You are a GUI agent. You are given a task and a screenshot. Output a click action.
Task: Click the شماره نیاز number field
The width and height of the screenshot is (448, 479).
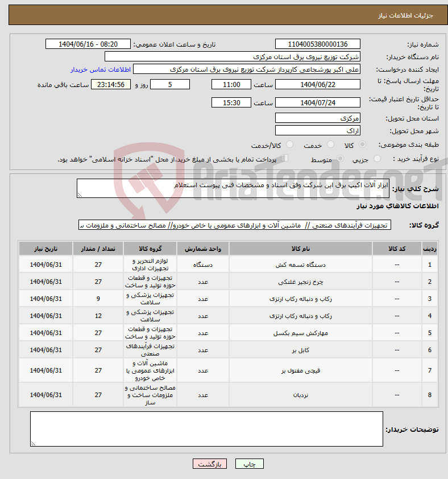tap(318, 44)
